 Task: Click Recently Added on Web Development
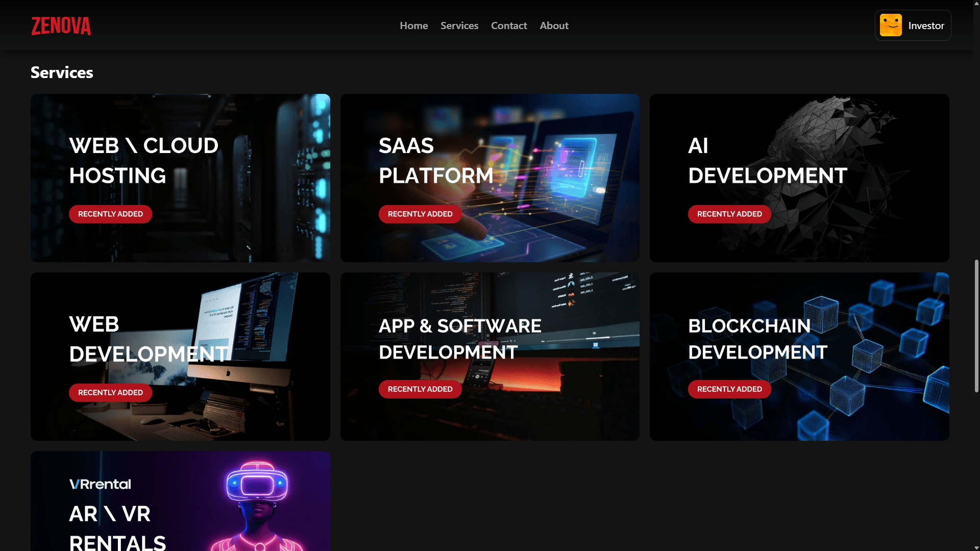pyautogui.click(x=110, y=393)
